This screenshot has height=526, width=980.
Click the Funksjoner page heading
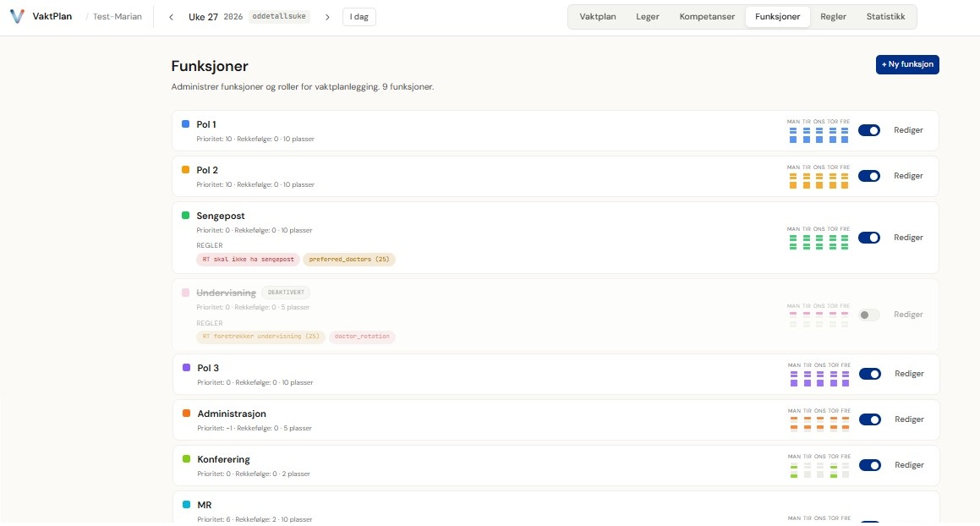210,66
